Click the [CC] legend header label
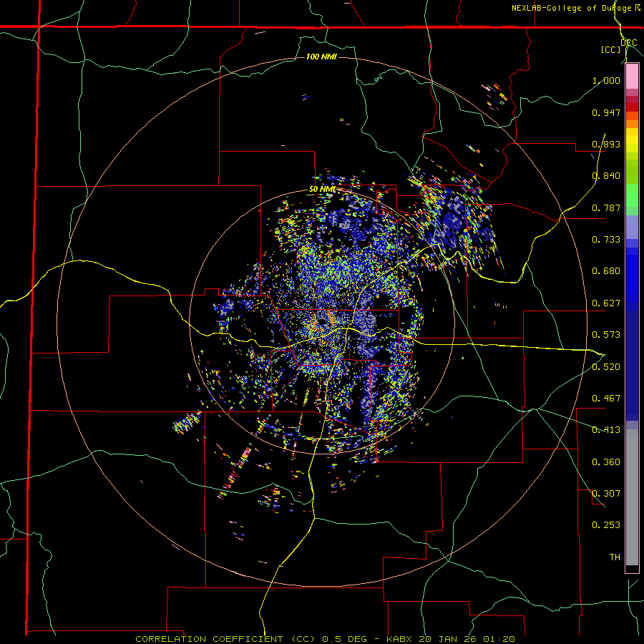 pos(610,49)
